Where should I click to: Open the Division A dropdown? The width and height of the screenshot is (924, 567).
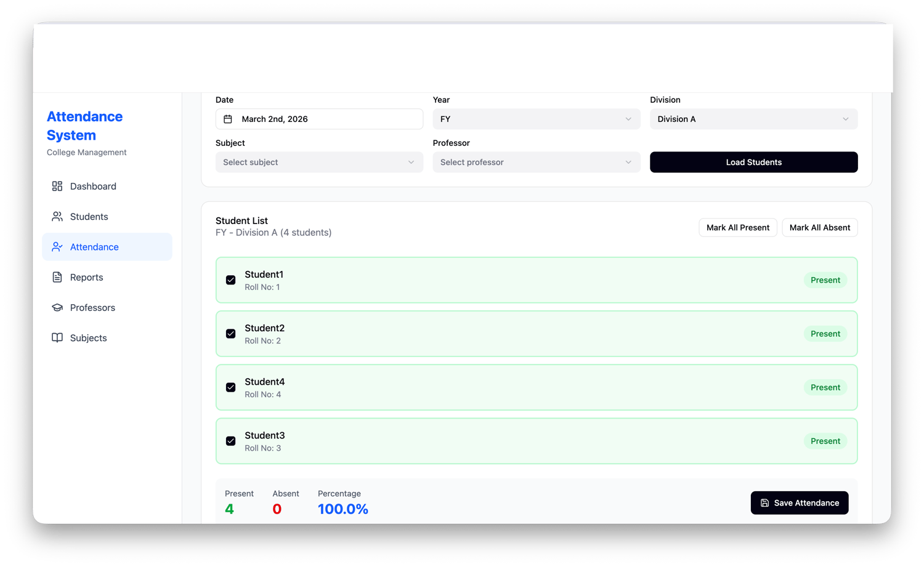coord(754,119)
